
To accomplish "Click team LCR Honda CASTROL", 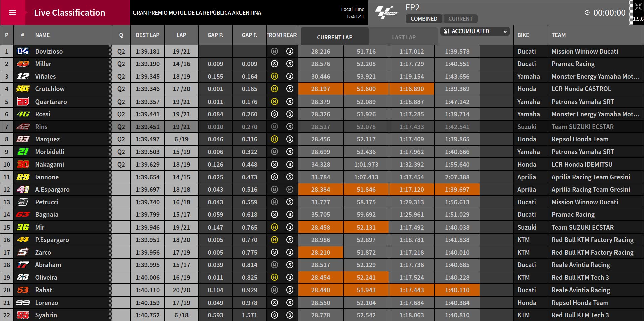I will [x=581, y=89].
